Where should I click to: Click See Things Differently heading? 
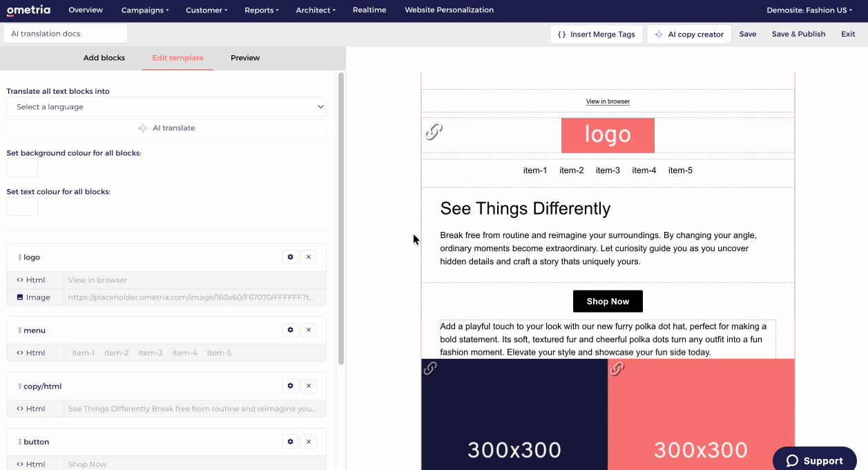[525, 208]
